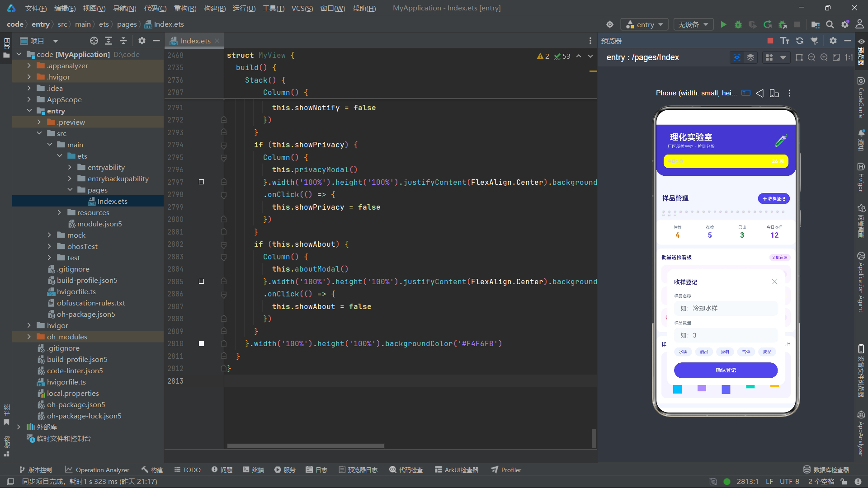The image size is (868, 488).
Task: Open the Profiler tab
Action: coord(506,470)
